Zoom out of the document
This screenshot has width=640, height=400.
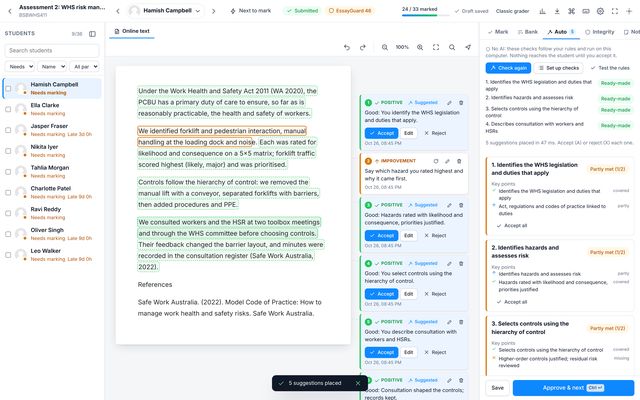point(384,47)
